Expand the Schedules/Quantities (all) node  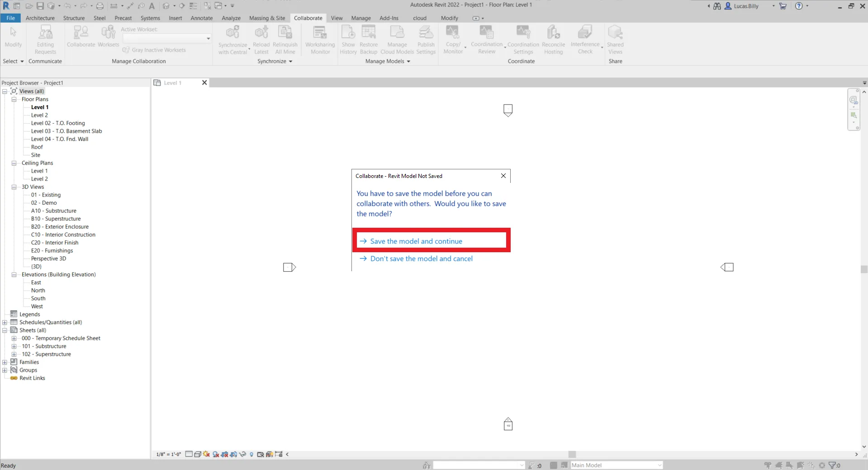pos(5,322)
